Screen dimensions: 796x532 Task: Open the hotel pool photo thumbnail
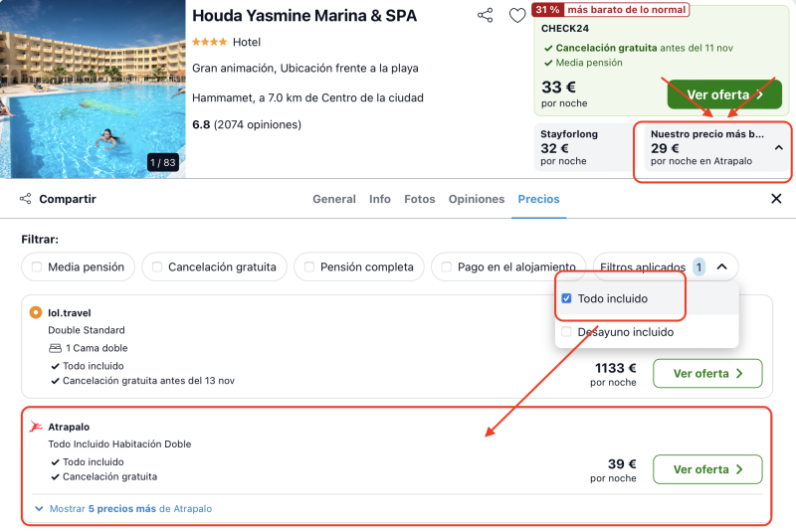93,89
